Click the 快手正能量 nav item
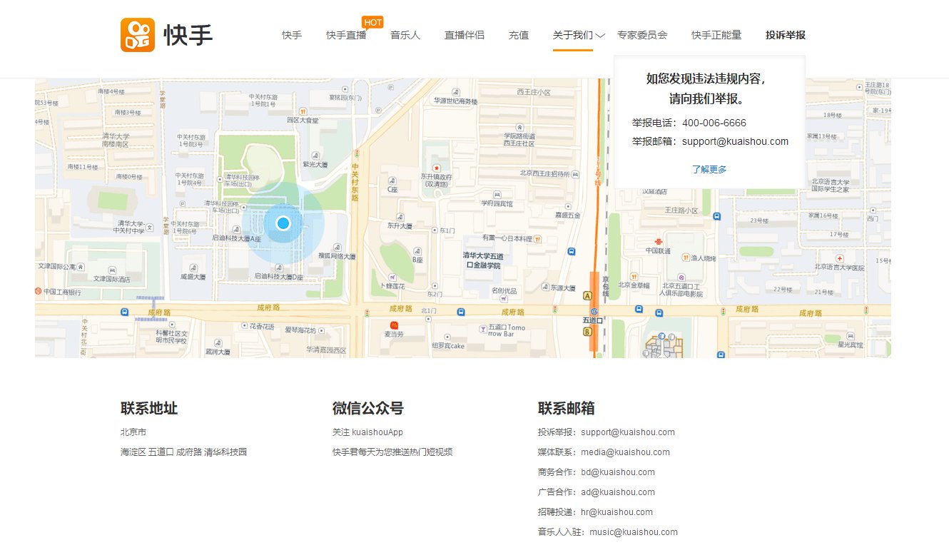The width and height of the screenshot is (949, 560). pyautogui.click(x=716, y=34)
